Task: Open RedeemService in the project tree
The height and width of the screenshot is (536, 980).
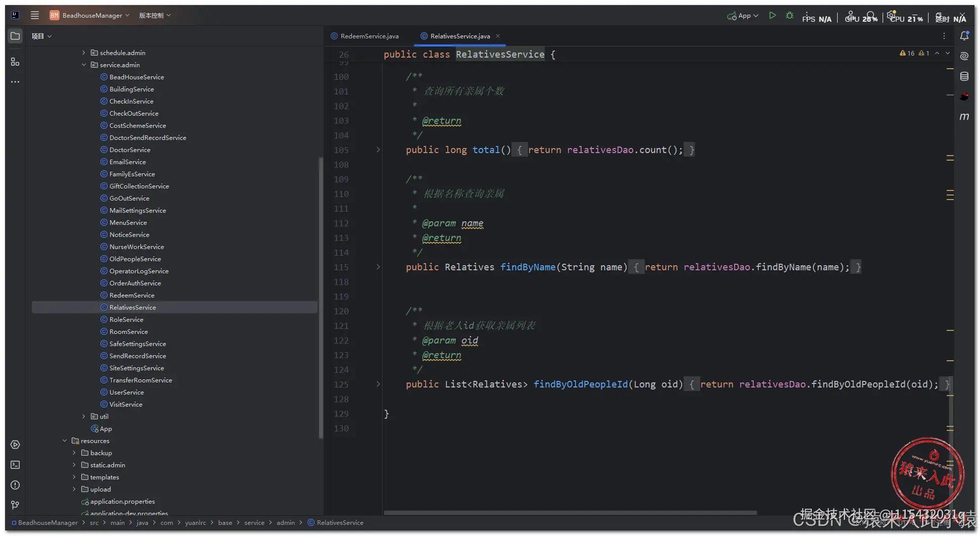Action: tap(132, 296)
